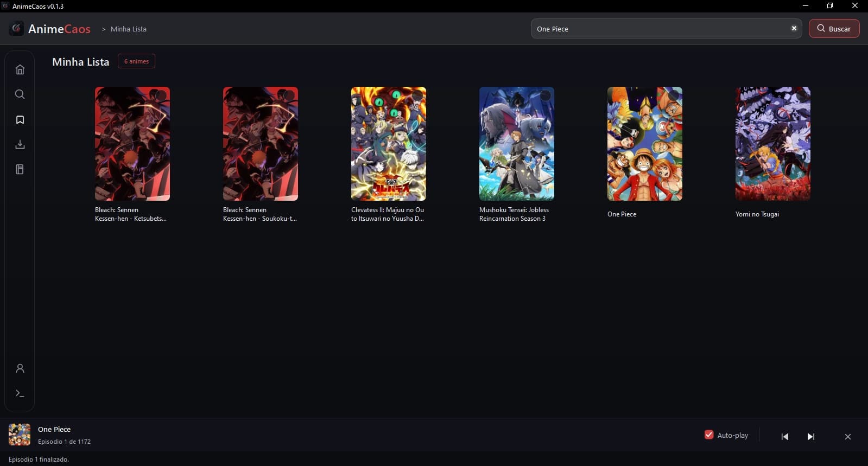868x466 pixels.
Task: Open the Yomi no Tsugai poster
Action: pyautogui.click(x=773, y=144)
